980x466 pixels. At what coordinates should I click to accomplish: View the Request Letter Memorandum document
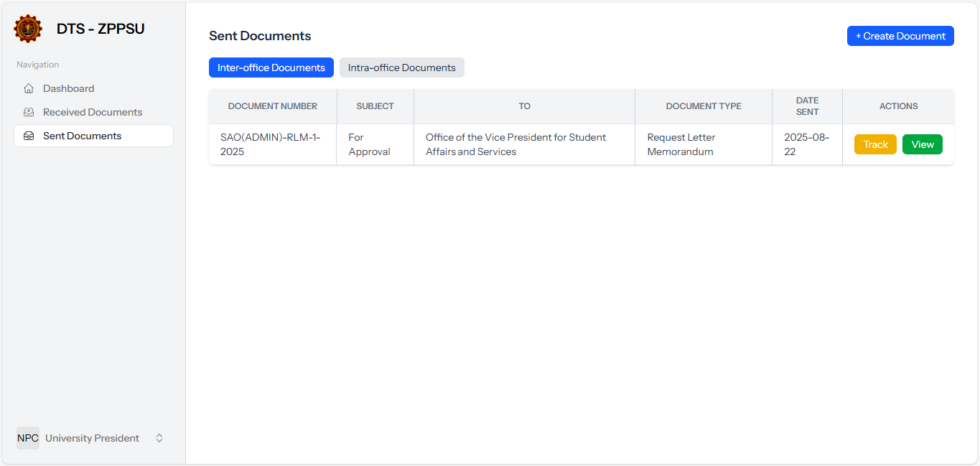pos(922,144)
